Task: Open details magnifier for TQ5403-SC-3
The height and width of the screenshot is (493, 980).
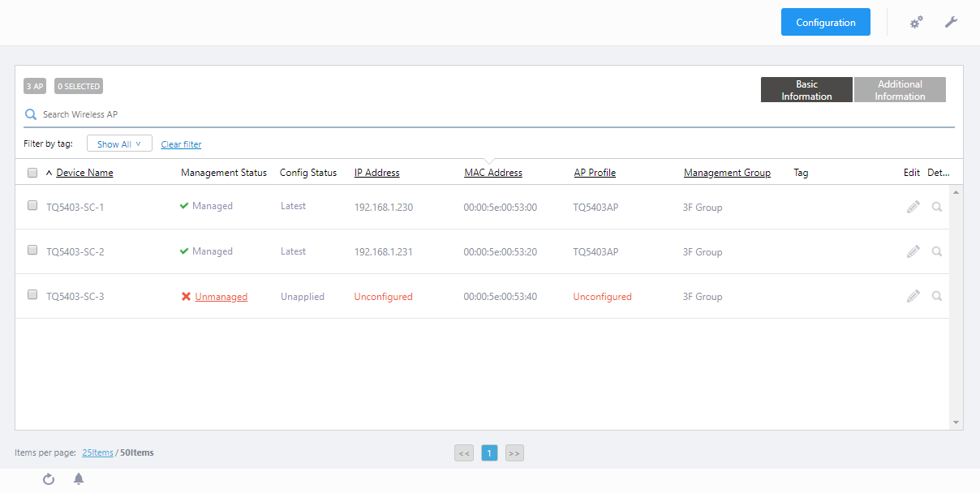Action: coord(937,296)
